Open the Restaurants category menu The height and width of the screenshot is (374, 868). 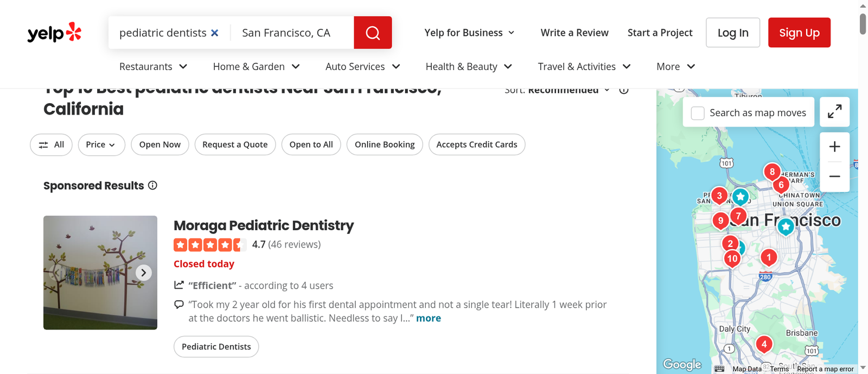pos(154,66)
